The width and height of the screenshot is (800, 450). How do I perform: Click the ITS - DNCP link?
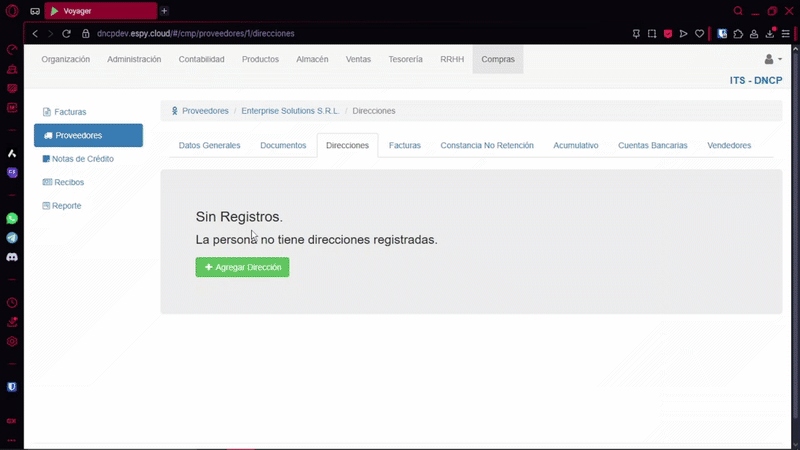tap(756, 81)
